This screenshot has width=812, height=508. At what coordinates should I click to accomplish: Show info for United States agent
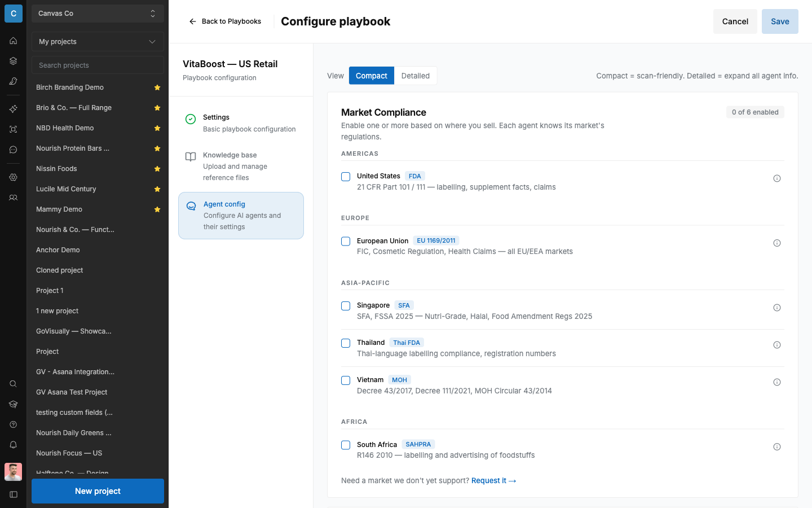pyautogui.click(x=777, y=178)
